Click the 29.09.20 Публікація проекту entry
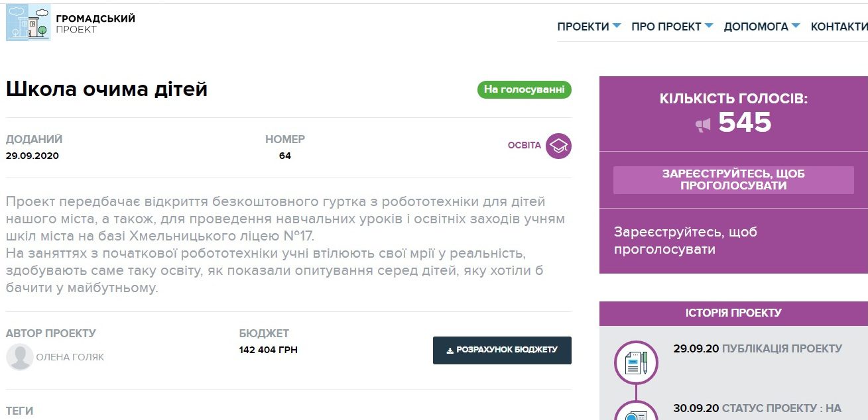868x420 pixels. tap(757, 348)
